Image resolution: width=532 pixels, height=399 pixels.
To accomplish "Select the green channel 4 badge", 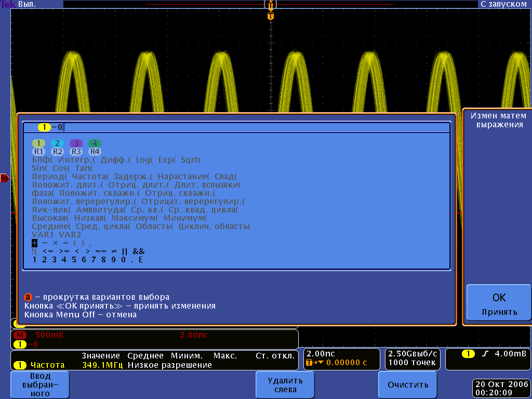I will (x=95, y=143).
